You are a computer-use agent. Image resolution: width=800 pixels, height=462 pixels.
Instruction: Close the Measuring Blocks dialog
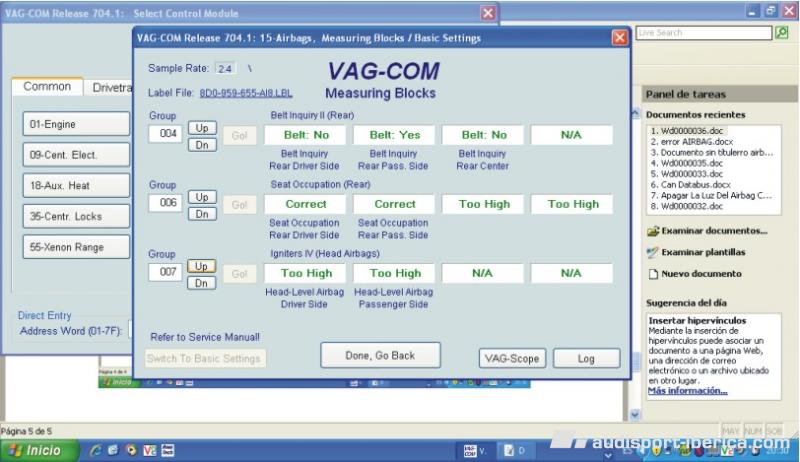(x=619, y=38)
